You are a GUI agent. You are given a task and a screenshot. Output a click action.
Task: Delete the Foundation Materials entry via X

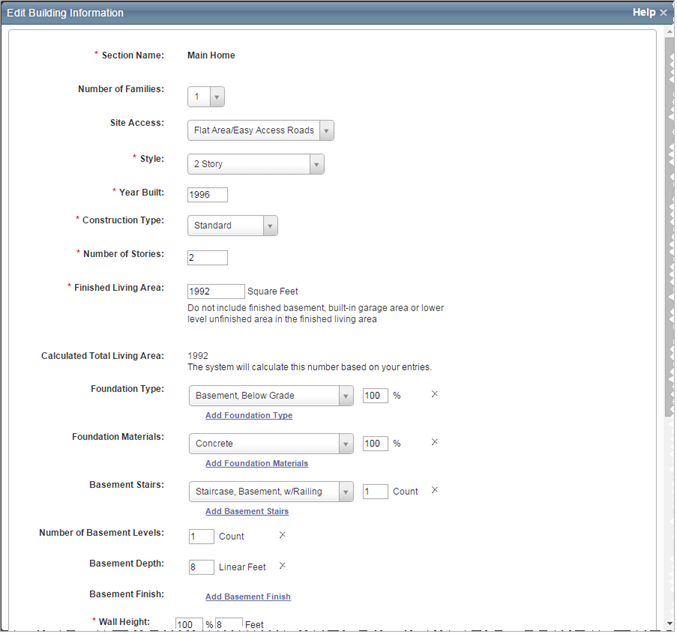(x=434, y=443)
